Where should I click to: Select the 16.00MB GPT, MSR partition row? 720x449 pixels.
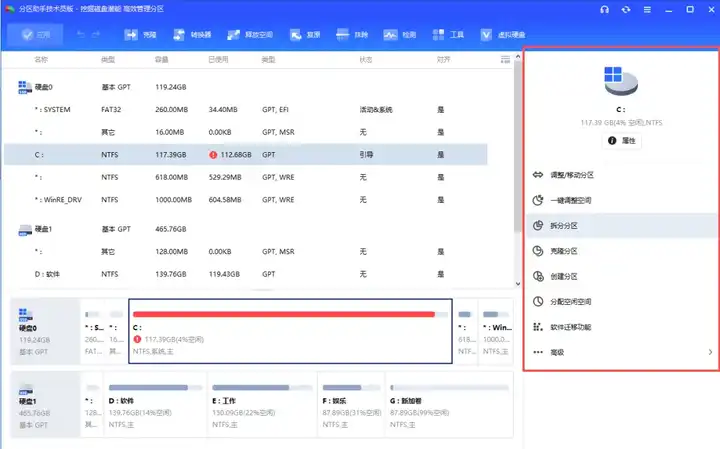pyautogui.click(x=246, y=132)
